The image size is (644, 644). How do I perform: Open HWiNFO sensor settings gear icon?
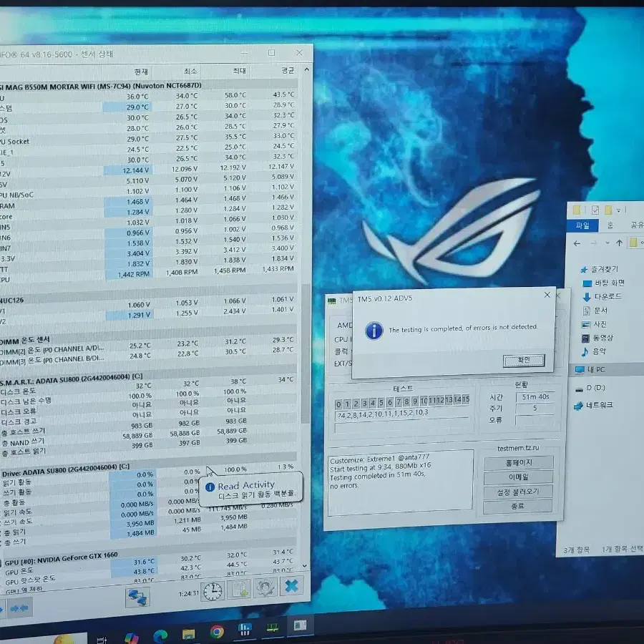(265, 587)
